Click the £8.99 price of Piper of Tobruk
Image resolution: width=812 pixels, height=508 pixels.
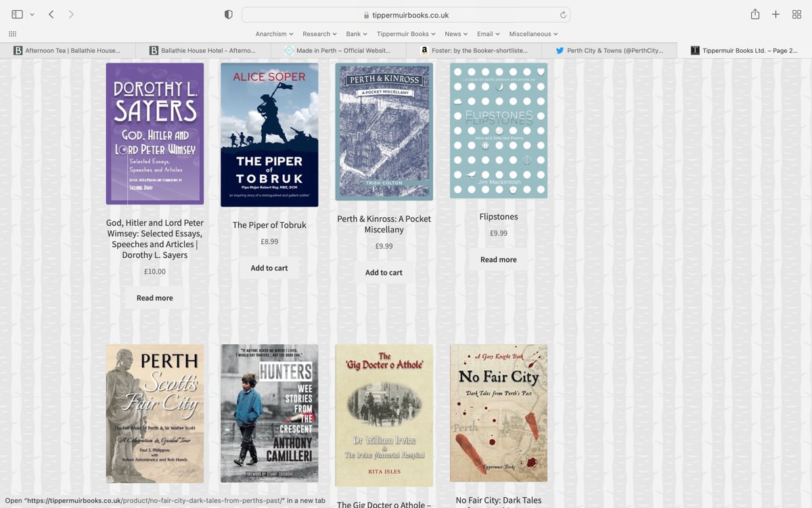tap(269, 242)
